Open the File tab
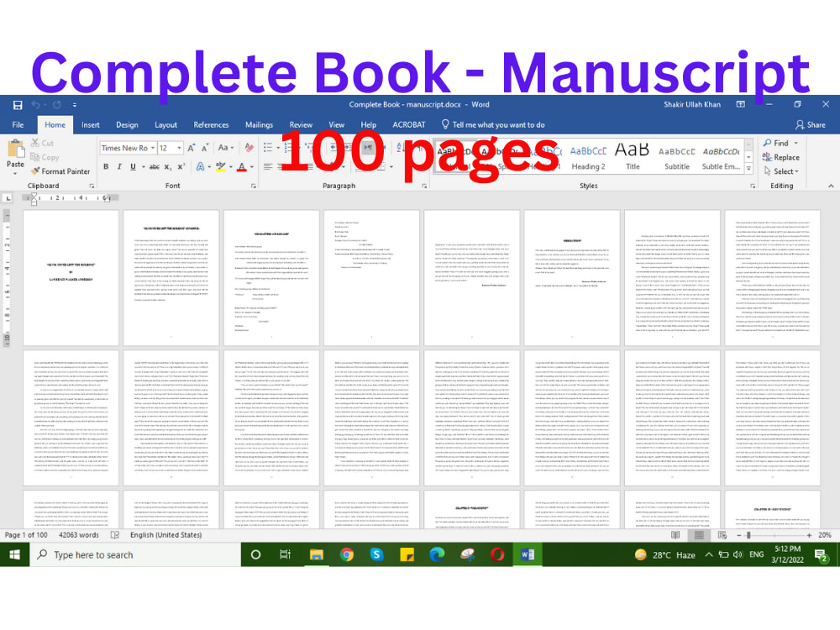Screen dimensions: 840x630 tap(18, 125)
